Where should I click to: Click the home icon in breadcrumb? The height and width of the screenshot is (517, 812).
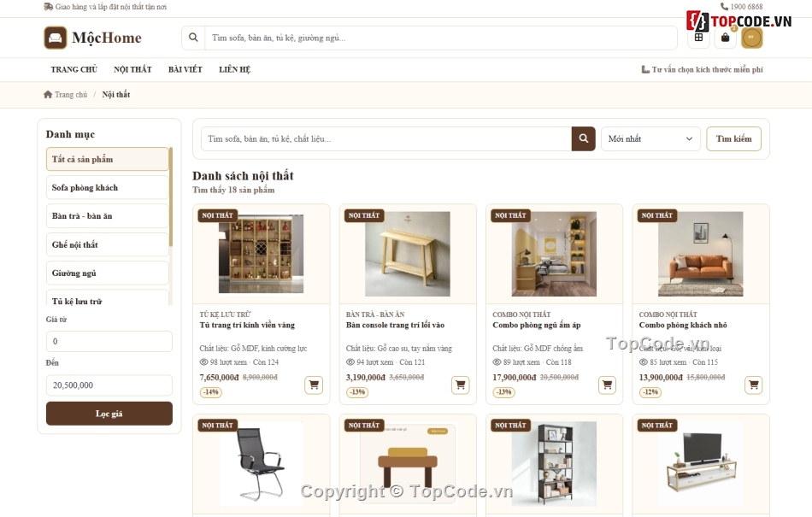click(48, 94)
